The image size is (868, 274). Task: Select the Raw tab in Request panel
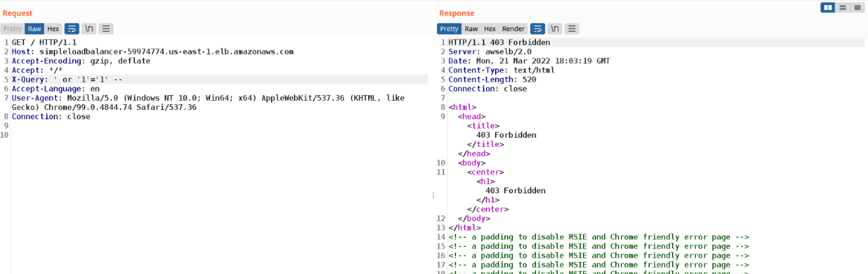(35, 29)
